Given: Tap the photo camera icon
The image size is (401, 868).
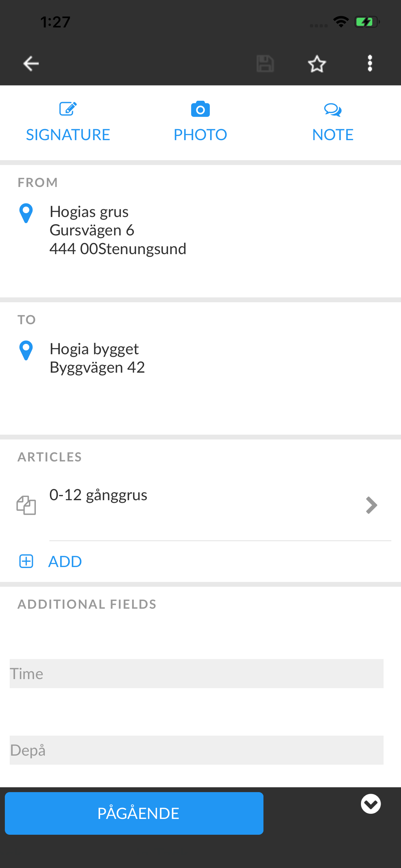Looking at the screenshot, I should click(200, 109).
